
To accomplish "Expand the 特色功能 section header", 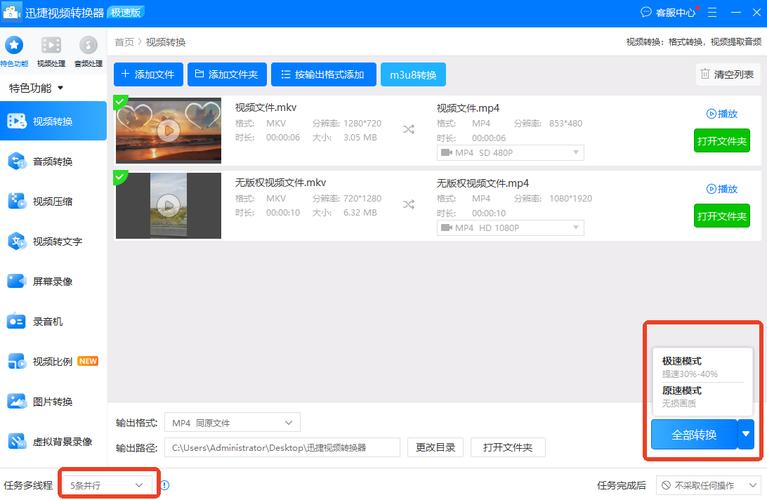I will (36, 88).
